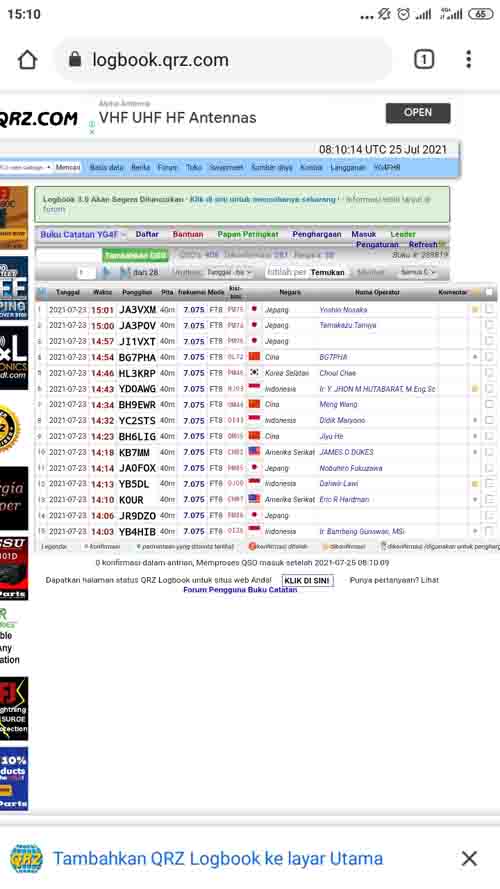Open the browser tab switcher showing 1

(x=424, y=60)
